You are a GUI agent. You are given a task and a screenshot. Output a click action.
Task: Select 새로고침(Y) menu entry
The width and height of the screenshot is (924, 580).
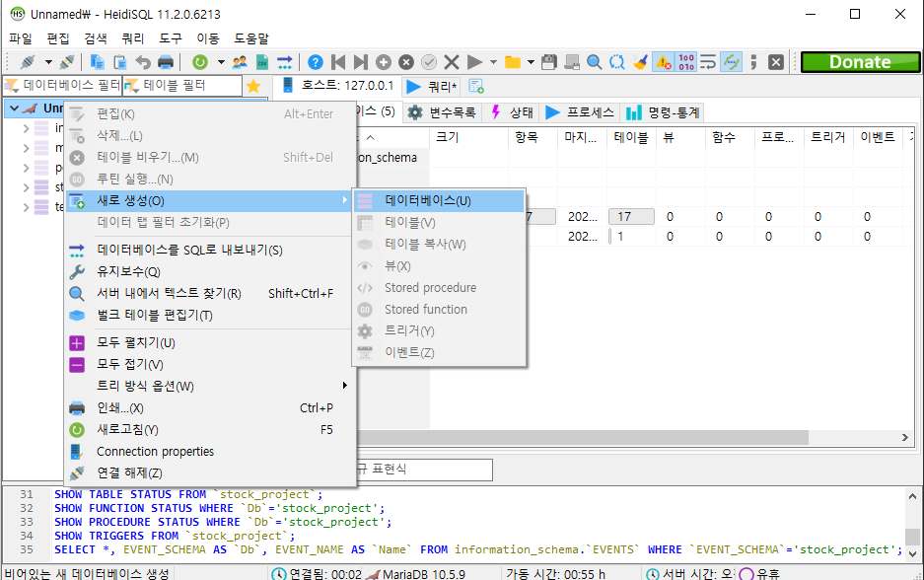(209, 430)
